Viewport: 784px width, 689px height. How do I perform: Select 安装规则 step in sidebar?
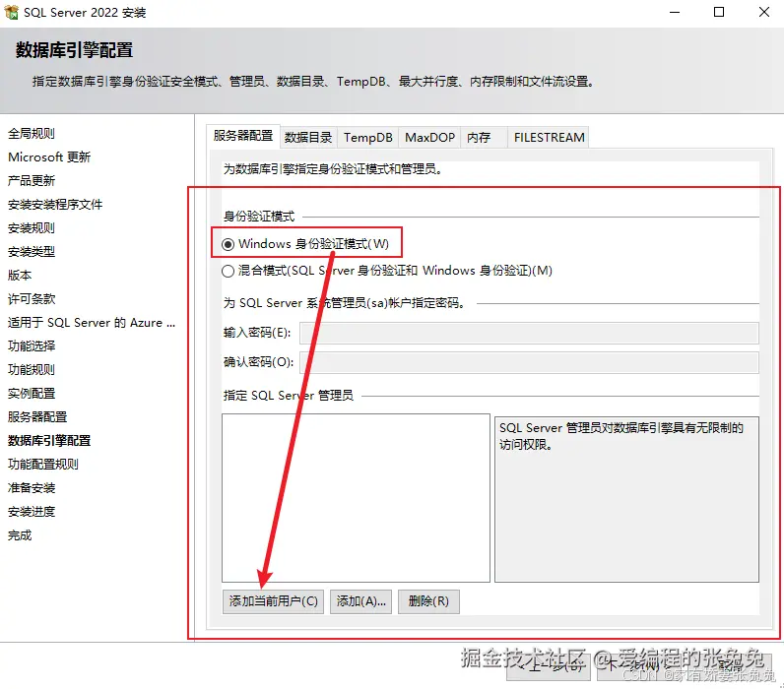click(31, 228)
